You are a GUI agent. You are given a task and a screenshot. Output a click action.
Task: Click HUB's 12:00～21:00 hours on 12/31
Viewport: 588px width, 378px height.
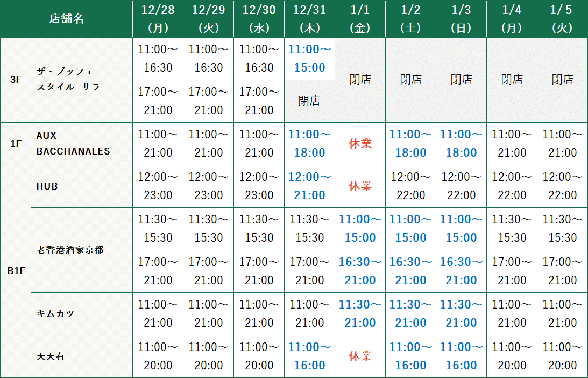tap(309, 186)
